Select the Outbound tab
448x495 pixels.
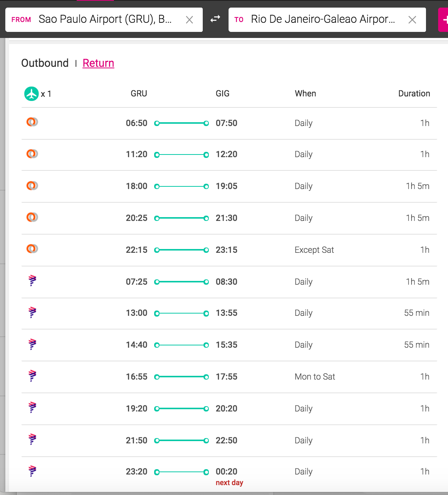tap(45, 63)
